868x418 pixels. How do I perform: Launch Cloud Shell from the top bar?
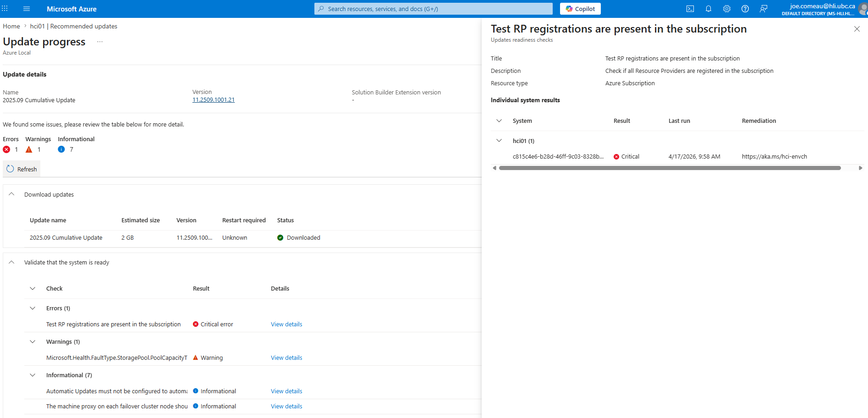(690, 9)
